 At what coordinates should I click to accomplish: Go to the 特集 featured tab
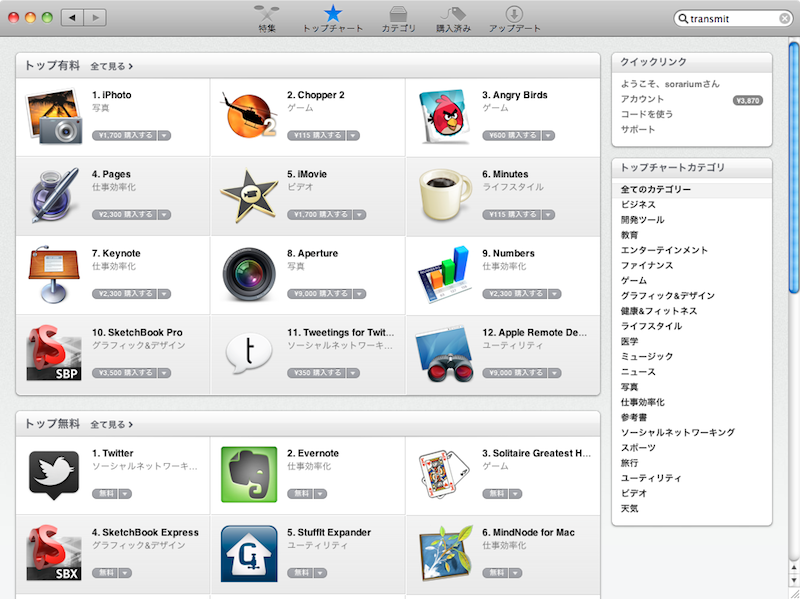pyautogui.click(x=267, y=19)
